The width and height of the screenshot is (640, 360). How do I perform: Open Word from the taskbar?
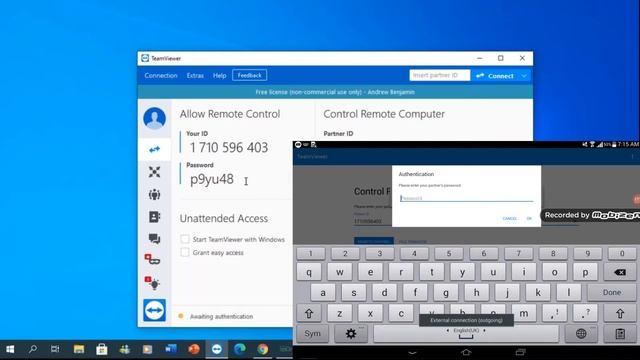(x=171, y=349)
